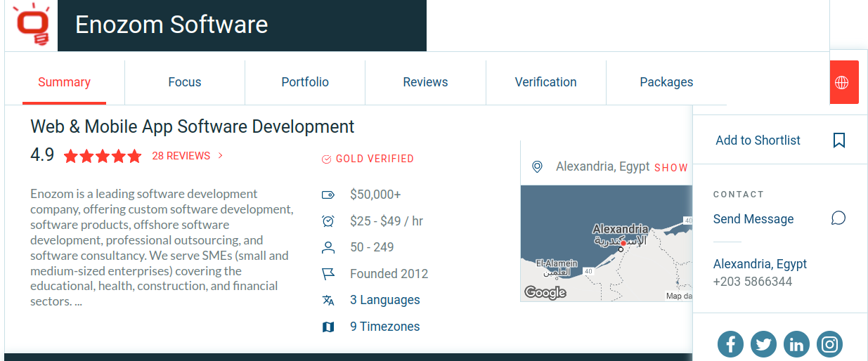The width and height of the screenshot is (868, 361).
Task: Click the price tag icon beside $50,000+
Action: pyautogui.click(x=328, y=195)
